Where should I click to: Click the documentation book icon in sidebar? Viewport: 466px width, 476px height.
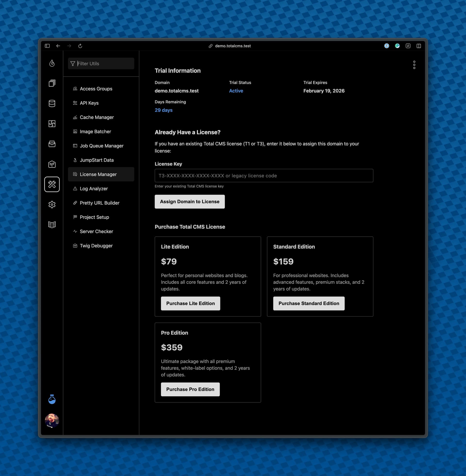[x=52, y=225]
